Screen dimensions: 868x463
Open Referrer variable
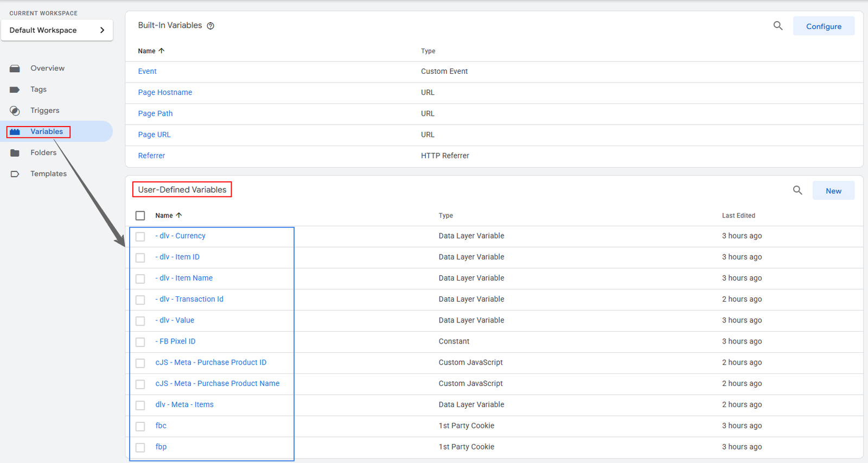click(151, 156)
